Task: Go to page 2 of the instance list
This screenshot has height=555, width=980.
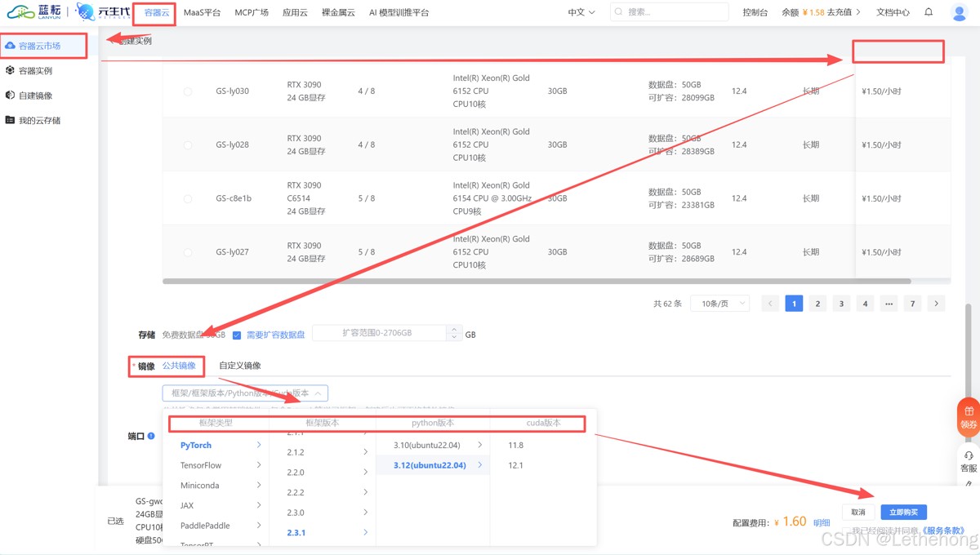Action: pos(817,304)
